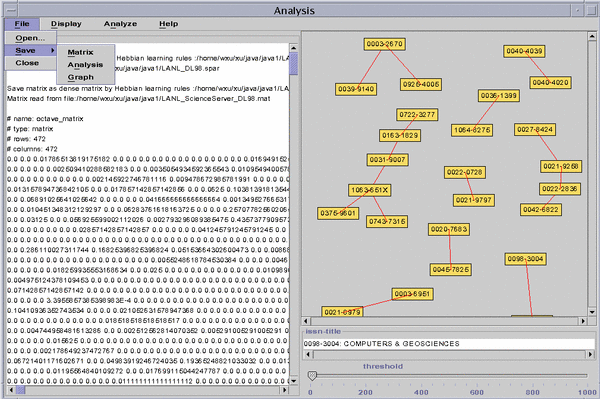Open the window menu button in title bar
The image size is (600, 399).
tap(11, 11)
